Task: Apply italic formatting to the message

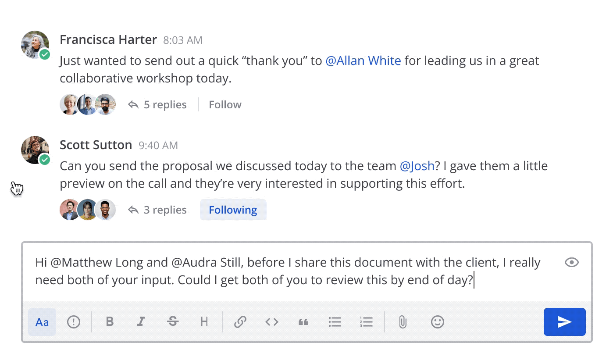Action: (x=141, y=322)
